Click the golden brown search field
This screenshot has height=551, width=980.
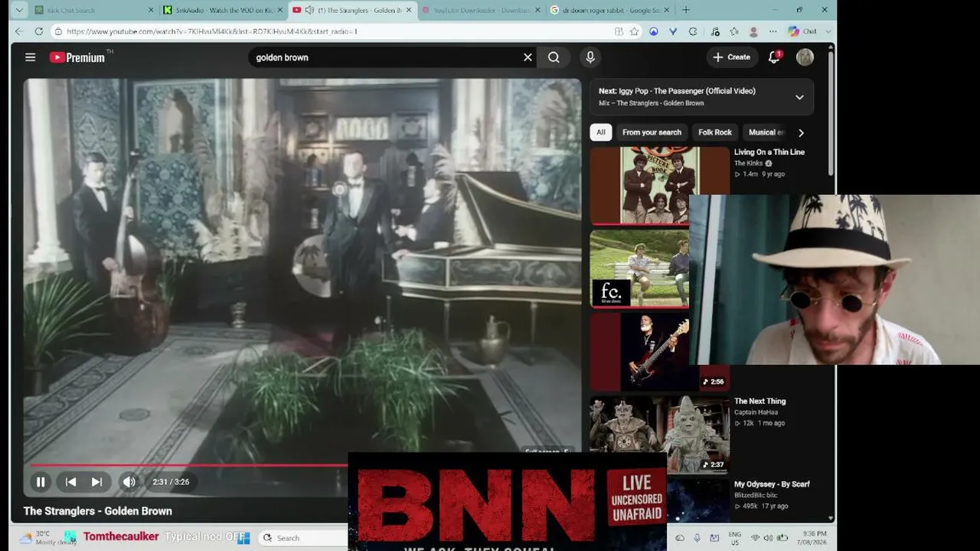[387, 57]
